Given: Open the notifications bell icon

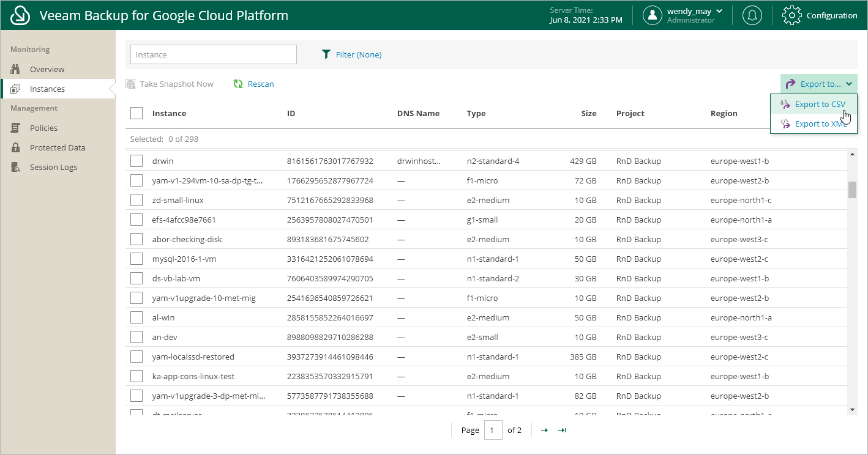Looking at the screenshot, I should coord(752,15).
